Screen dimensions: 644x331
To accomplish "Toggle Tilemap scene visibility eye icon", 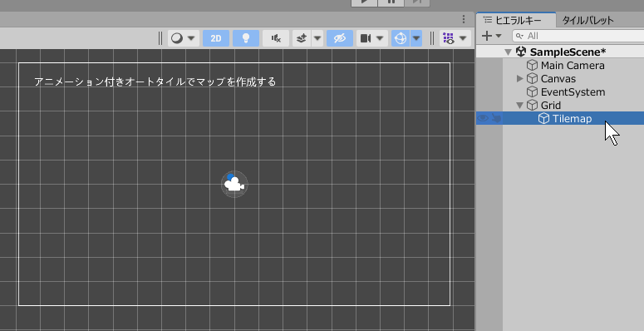I will (x=483, y=118).
